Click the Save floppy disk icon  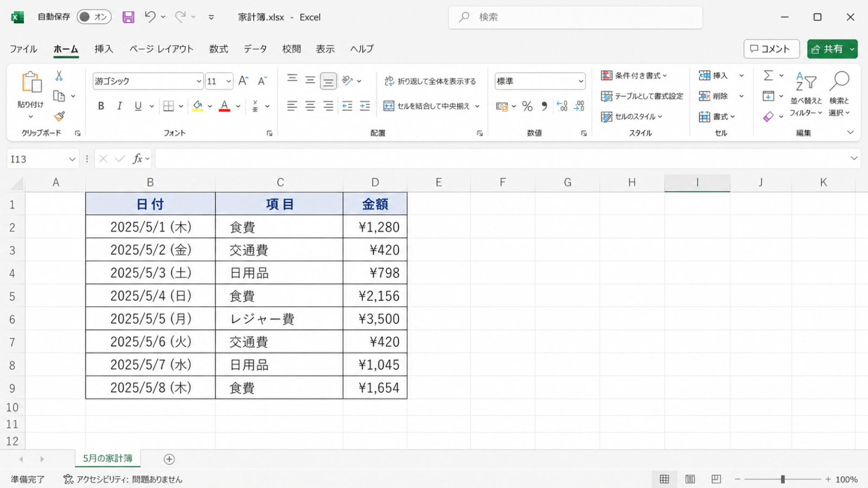[128, 17]
